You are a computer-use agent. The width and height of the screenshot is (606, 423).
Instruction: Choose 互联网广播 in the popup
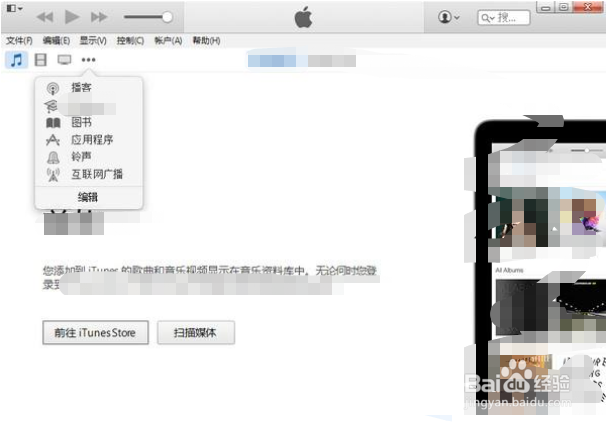point(97,174)
